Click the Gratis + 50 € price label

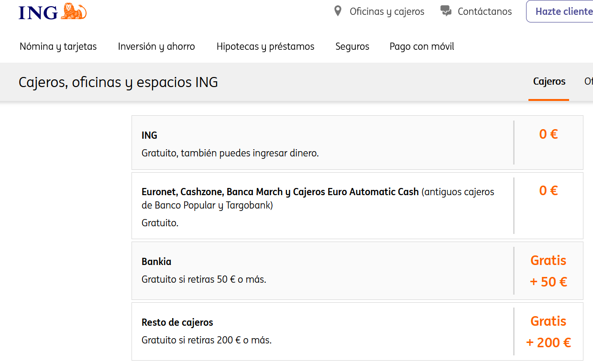548,271
